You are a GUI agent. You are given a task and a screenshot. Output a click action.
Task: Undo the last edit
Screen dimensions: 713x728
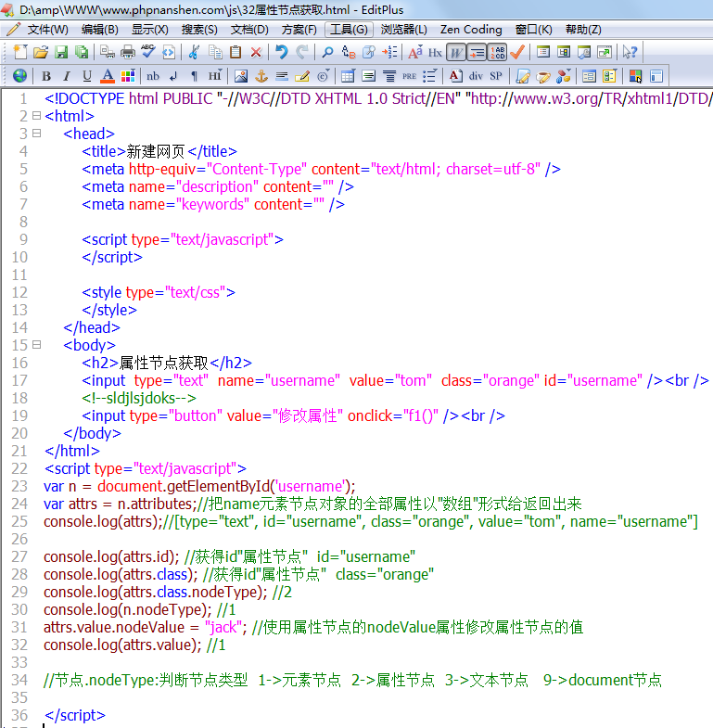[281, 52]
